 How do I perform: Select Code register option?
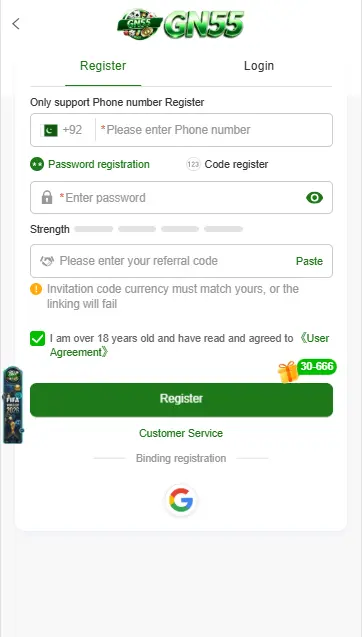[x=227, y=164]
